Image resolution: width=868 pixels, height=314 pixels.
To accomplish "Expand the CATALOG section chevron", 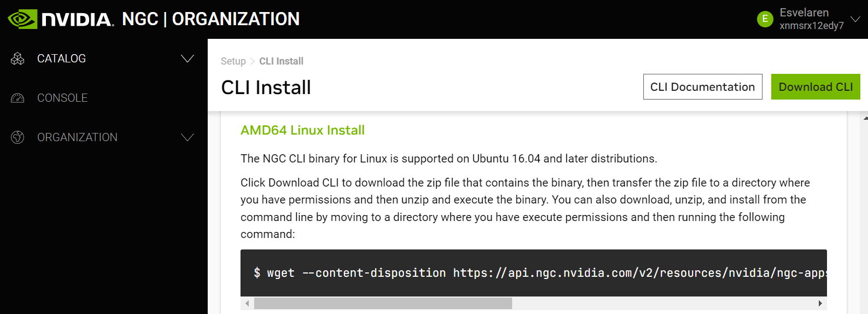I will click(x=187, y=59).
